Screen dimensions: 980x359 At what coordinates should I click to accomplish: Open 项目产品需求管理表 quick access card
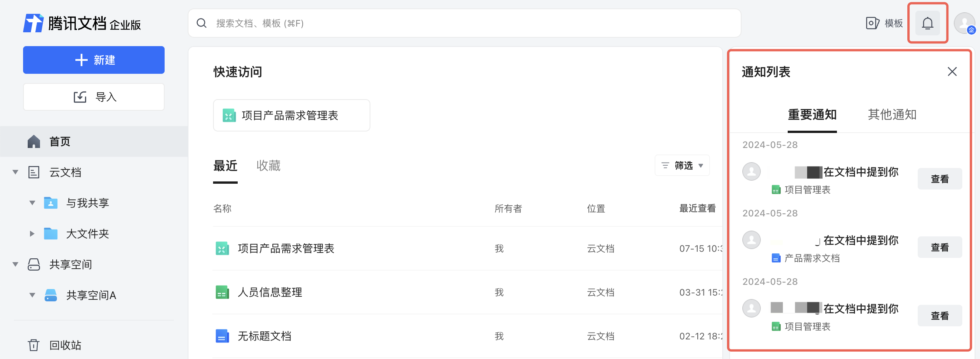(x=292, y=115)
